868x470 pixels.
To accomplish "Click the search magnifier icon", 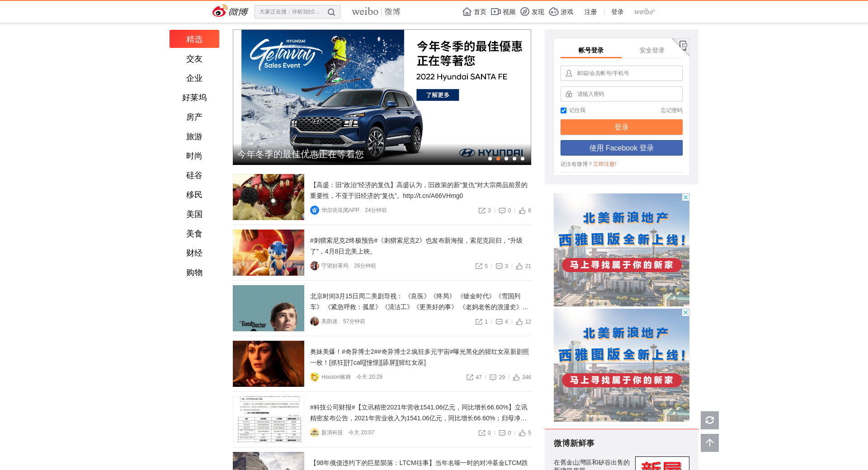I will click(x=331, y=12).
